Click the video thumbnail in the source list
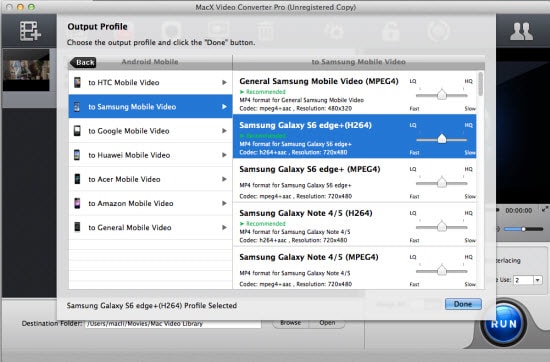This screenshot has height=362, width=550. (26, 70)
